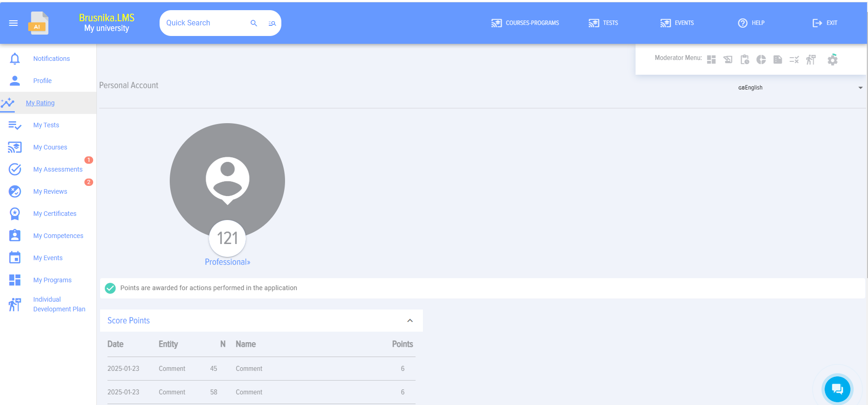This screenshot has width=868, height=405.
Task: Open the GB English language dropdown
Action: point(800,88)
